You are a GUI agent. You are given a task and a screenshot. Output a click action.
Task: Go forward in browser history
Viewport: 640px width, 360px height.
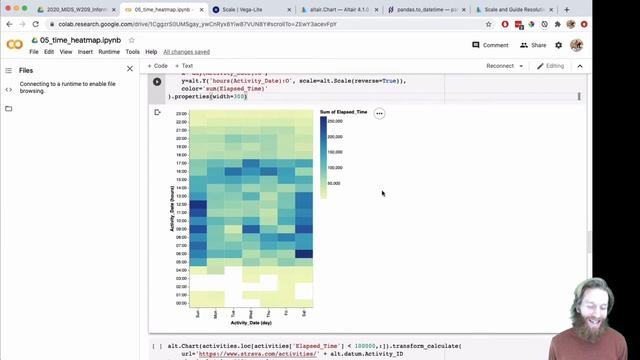tap(22, 24)
